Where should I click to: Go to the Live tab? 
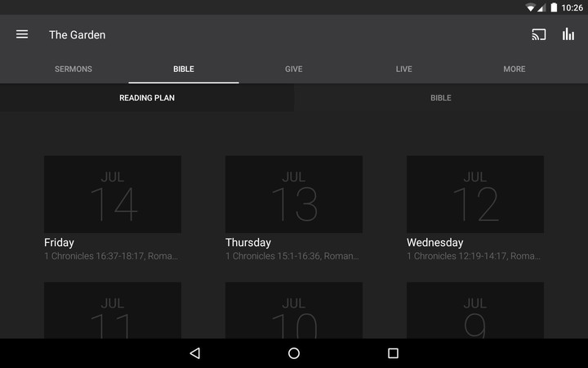pyautogui.click(x=404, y=70)
